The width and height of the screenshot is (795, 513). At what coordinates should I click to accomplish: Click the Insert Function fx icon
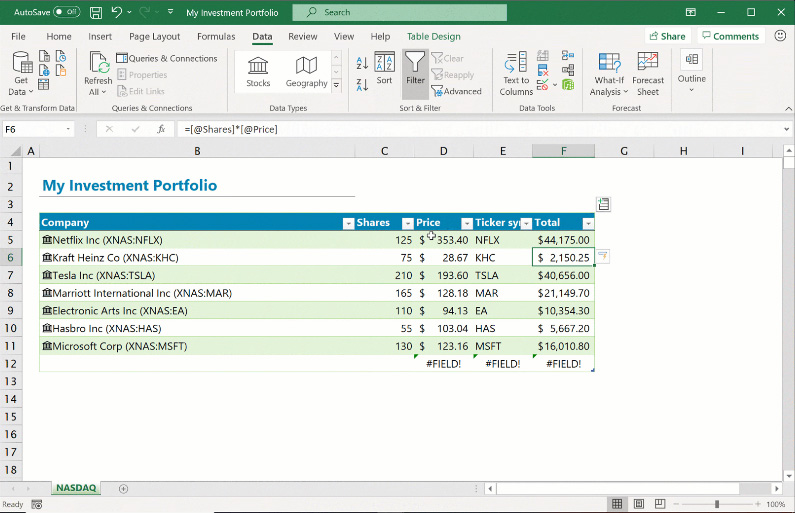pos(161,129)
